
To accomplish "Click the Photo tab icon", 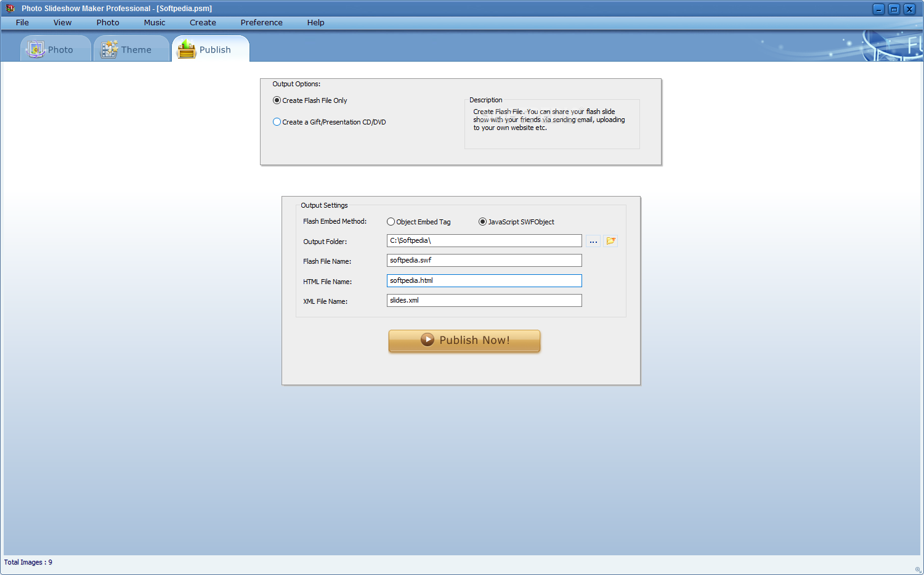I will pos(36,49).
